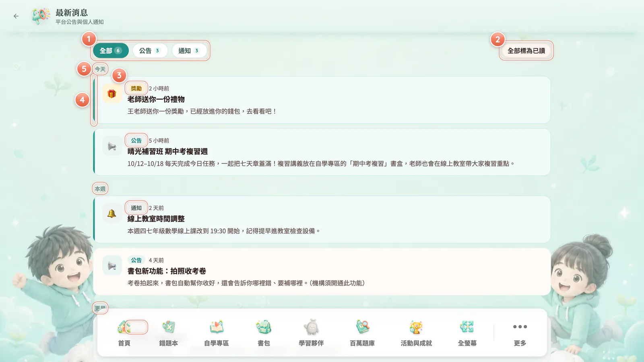Go back with the arrow icon
Image resolution: width=644 pixels, height=362 pixels.
click(16, 16)
